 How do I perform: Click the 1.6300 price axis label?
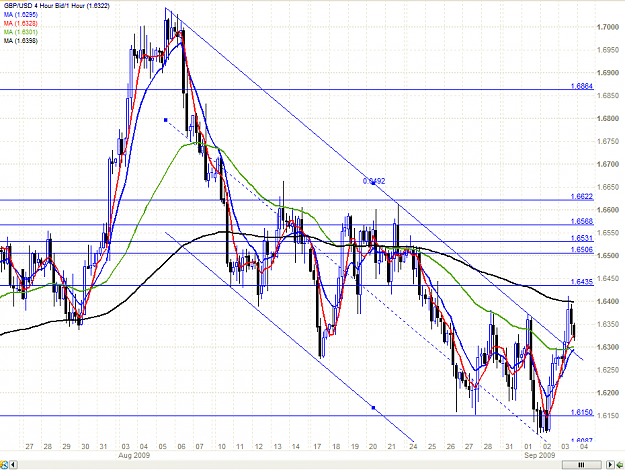point(608,347)
